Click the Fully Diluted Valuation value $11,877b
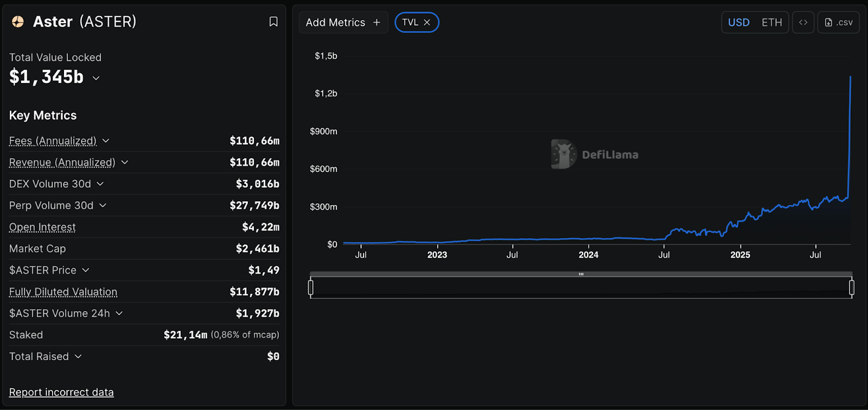Image resolution: width=868 pixels, height=410 pixels. (x=254, y=292)
